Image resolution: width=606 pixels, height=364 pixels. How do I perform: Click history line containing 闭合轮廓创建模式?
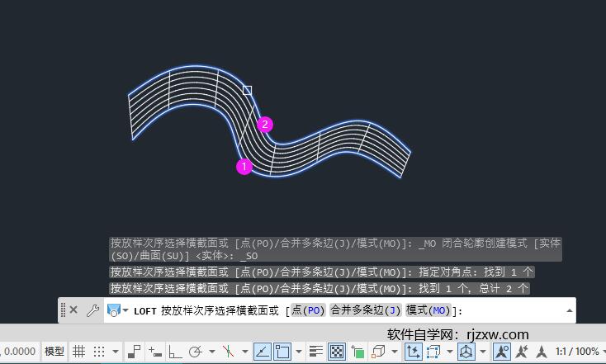coord(335,249)
